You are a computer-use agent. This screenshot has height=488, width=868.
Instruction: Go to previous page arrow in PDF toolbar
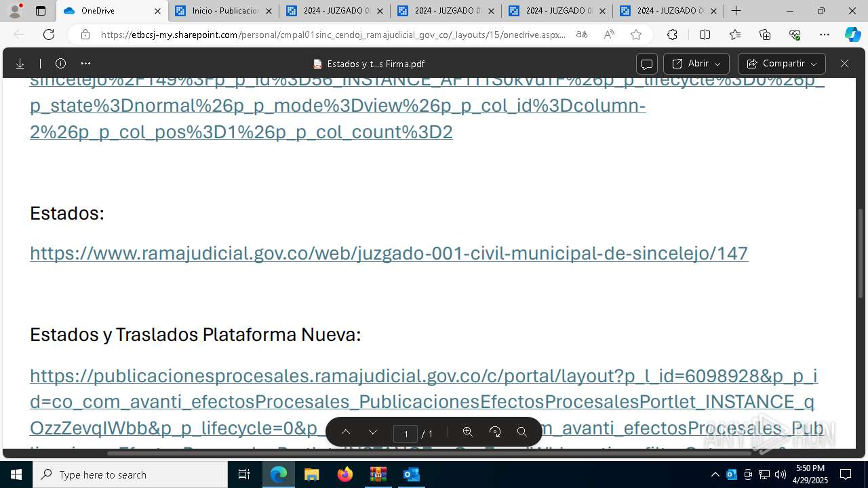point(345,432)
